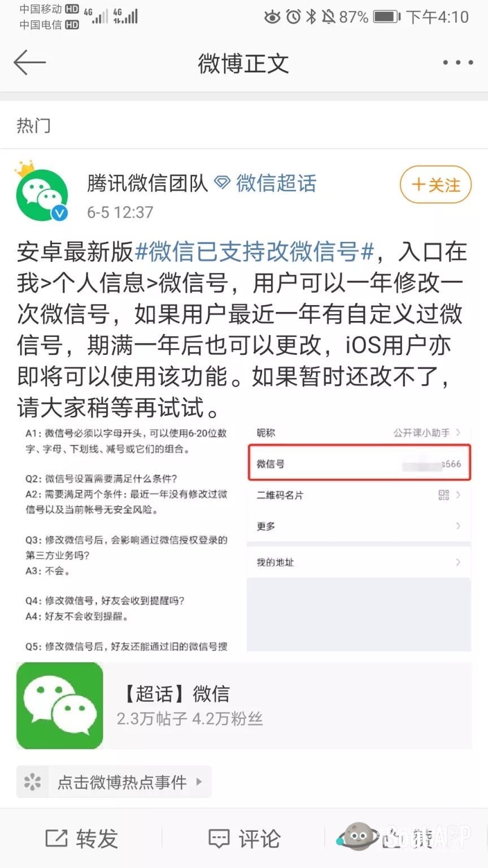Open the 微信超话 link

(276, 183)
